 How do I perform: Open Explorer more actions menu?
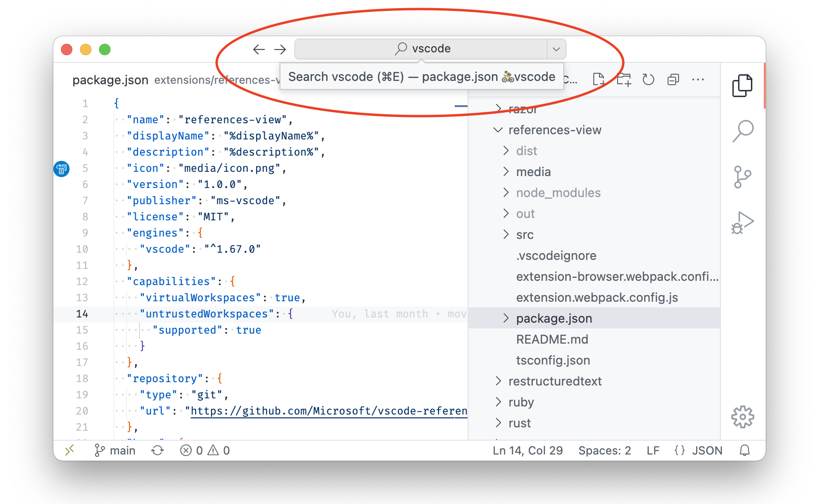click(x=698, y=79)
